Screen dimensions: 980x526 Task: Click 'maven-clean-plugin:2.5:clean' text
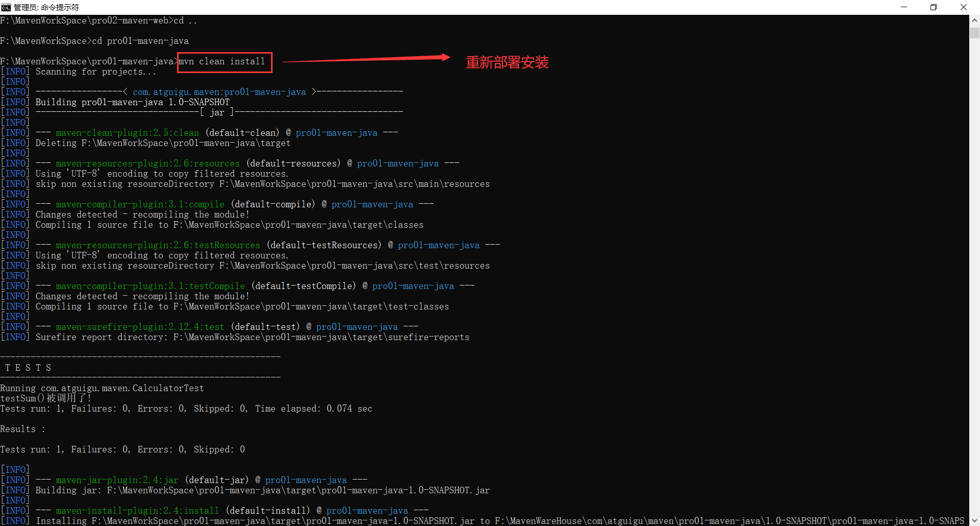tap(128, 133)
